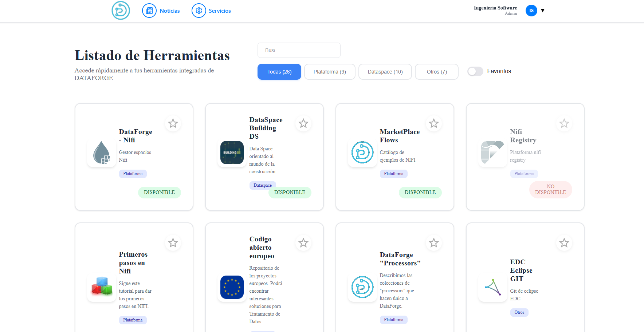
Task: Click DISPONIBLE badge on Building DS
Action: coord(290,193)
